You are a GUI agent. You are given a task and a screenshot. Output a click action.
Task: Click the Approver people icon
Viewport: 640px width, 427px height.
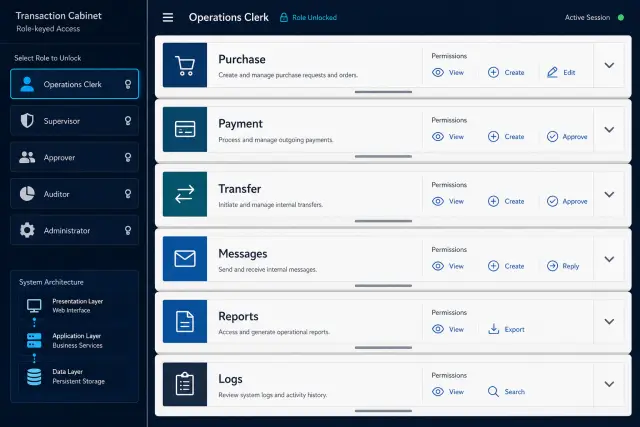[x=27, y=157]
